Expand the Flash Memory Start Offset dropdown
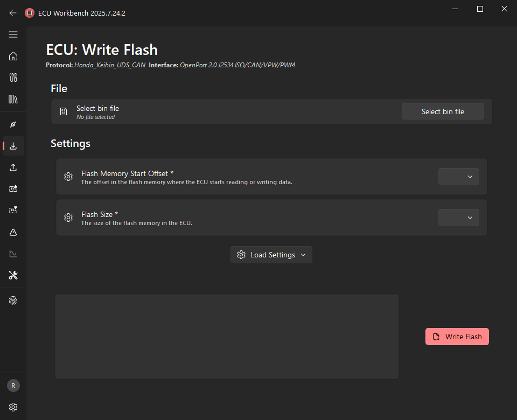The image size is (517, 420). (458, 176)
